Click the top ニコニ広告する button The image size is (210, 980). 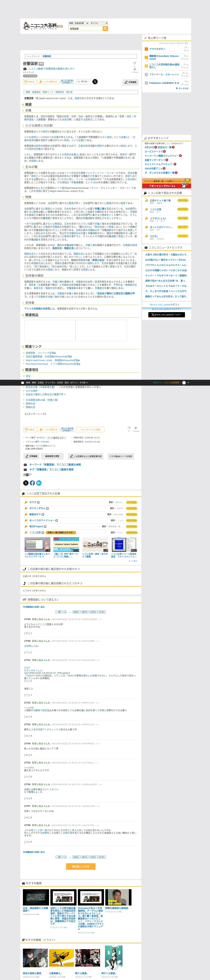[48, 81]
